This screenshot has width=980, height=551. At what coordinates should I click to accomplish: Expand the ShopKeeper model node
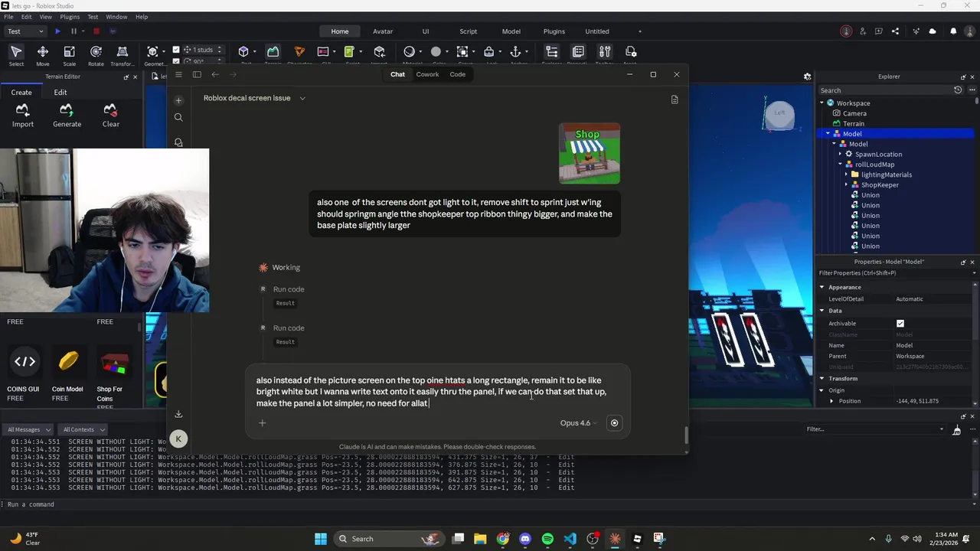click(847, 184)
